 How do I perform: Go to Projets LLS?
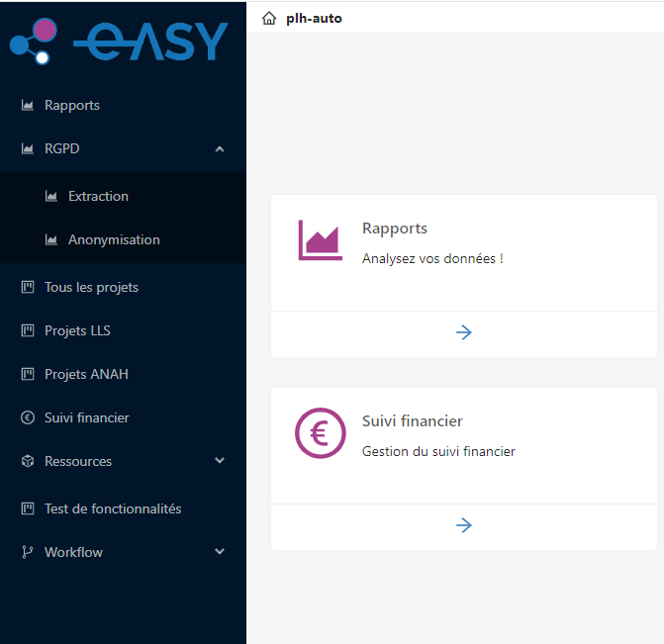click(x=77, y=330)
